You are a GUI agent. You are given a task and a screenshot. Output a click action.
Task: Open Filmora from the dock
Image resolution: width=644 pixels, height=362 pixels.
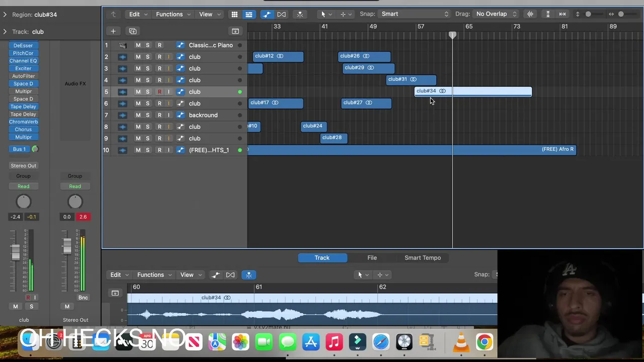(x=358, y=342)
